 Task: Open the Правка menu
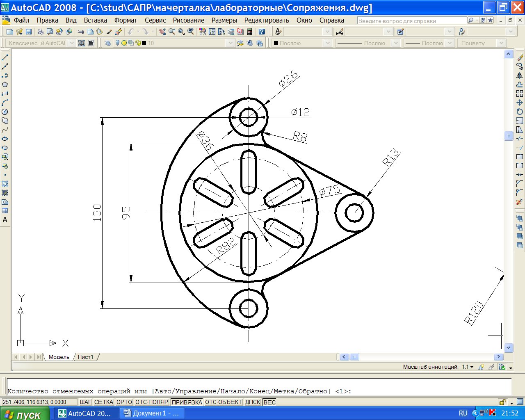(47, 20)
